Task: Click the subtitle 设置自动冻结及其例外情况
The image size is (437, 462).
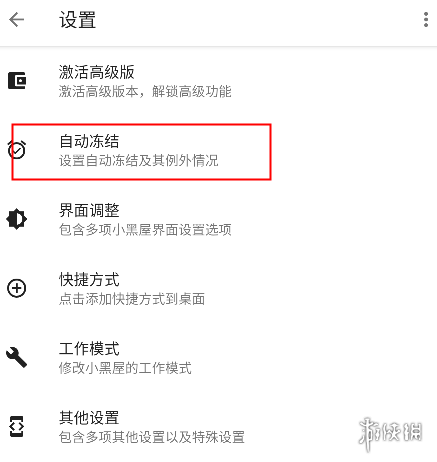Action: (139, 161)
